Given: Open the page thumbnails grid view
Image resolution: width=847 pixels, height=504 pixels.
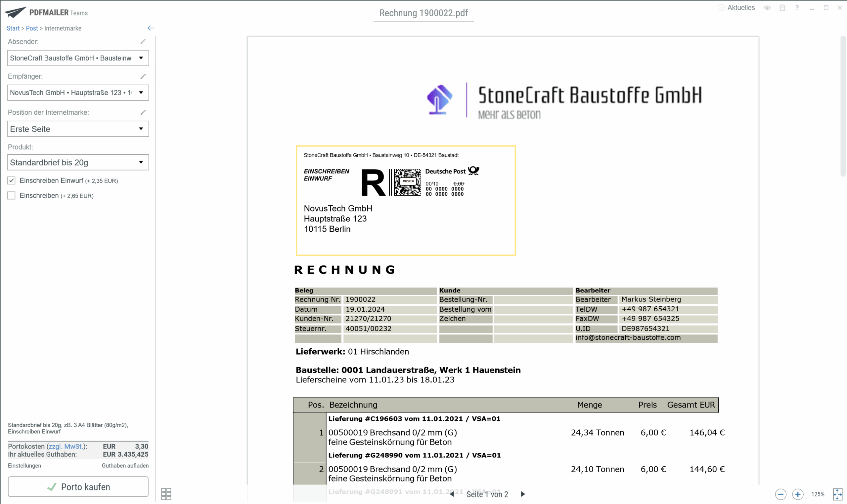Looking at the screenshot, I should pyautogui.click(x=166, y=494).
